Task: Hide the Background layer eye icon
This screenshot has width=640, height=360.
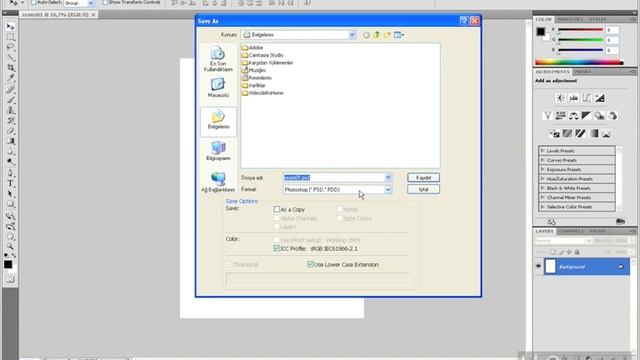Action: coord(538,267)
